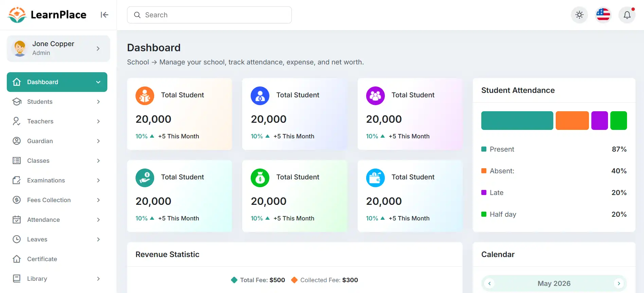The image size is (644, 293).
Task: Click the Teachers person icon
Action: [17, 121]
